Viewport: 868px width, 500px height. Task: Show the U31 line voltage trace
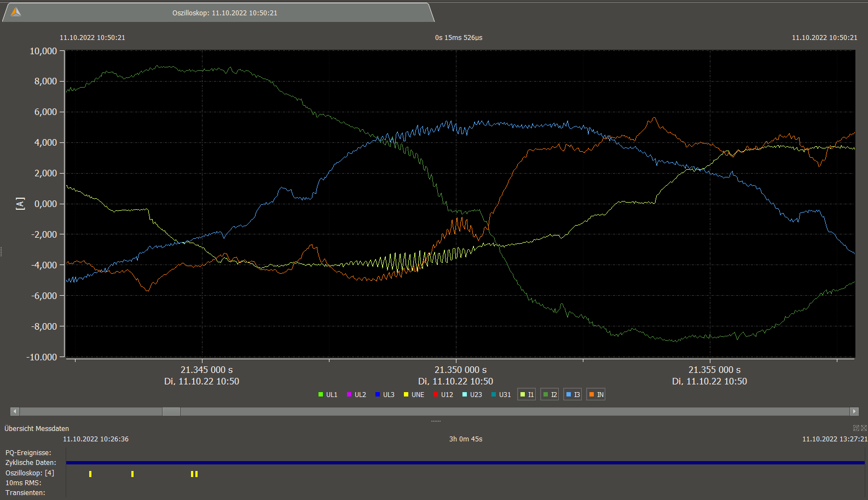tap(501, 394)
